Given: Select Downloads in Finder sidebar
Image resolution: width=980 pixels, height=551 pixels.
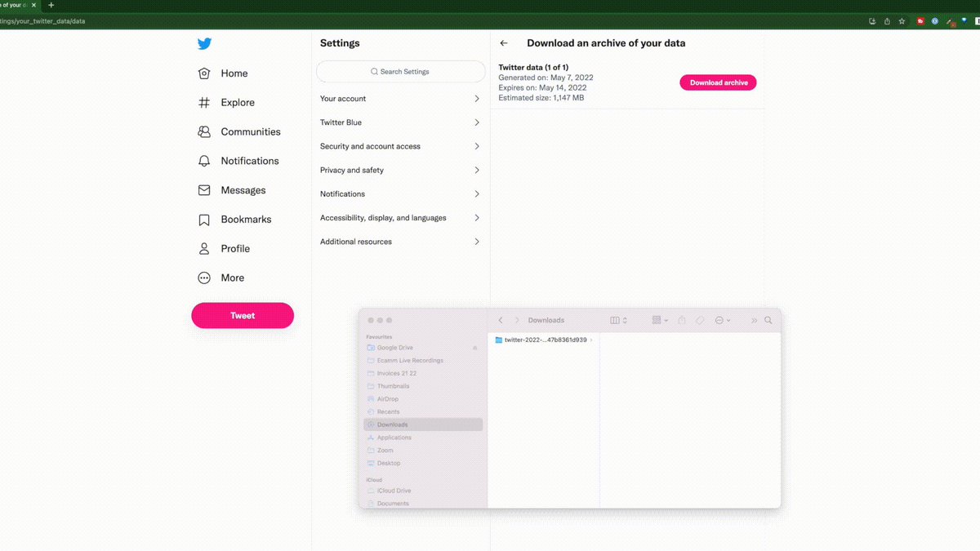Looking at the screenshot, I should pyautogui.click(x=423, y=424).
